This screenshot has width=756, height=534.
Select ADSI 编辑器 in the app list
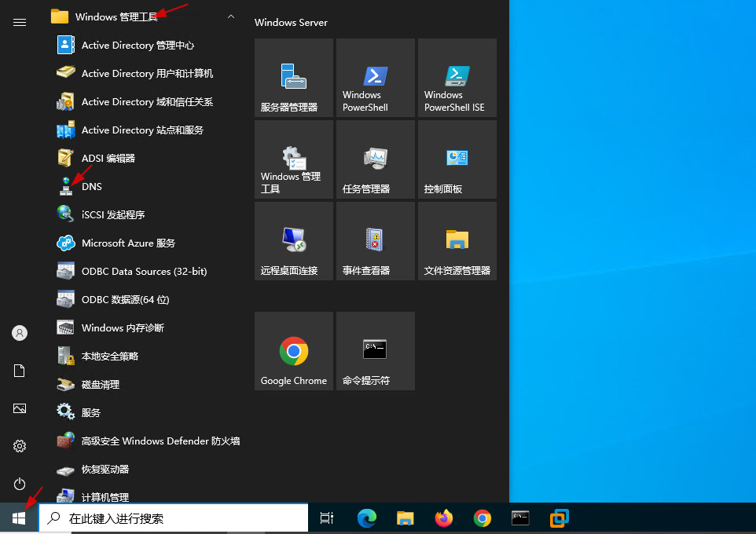click(108, 159)
